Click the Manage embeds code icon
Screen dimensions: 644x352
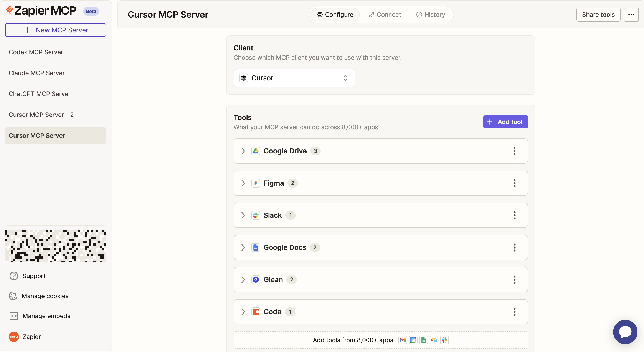coord(14,316)
